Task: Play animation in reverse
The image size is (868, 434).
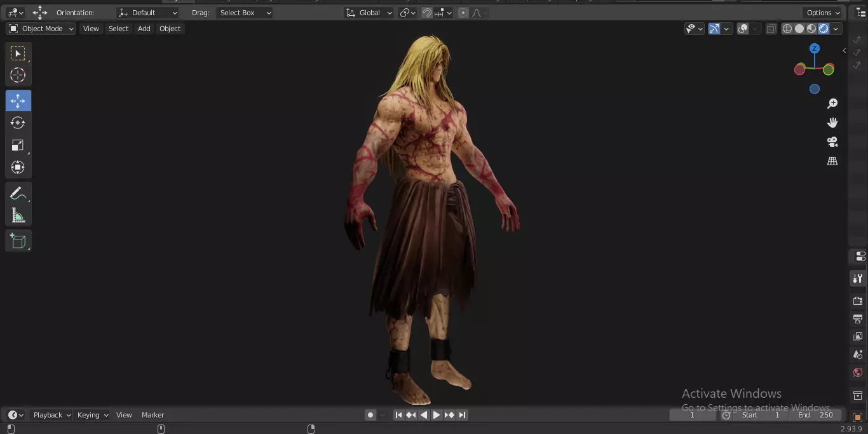Action: (424, 415)
